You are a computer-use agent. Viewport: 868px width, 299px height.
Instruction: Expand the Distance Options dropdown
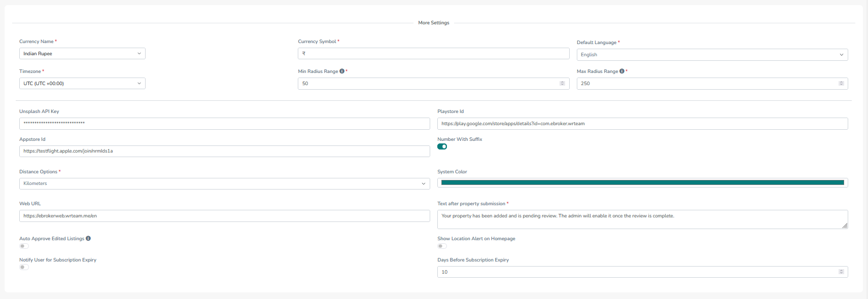[224, 184]
